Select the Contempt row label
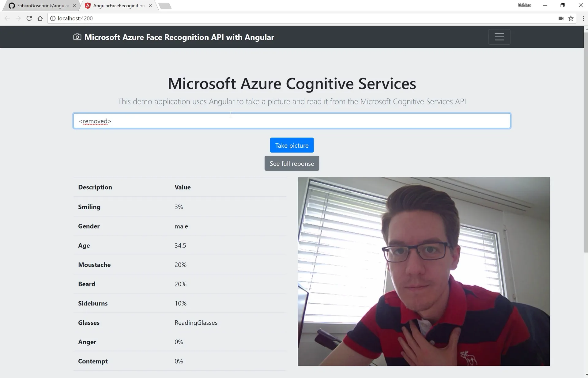588x378 pixels. pos(93,361)
